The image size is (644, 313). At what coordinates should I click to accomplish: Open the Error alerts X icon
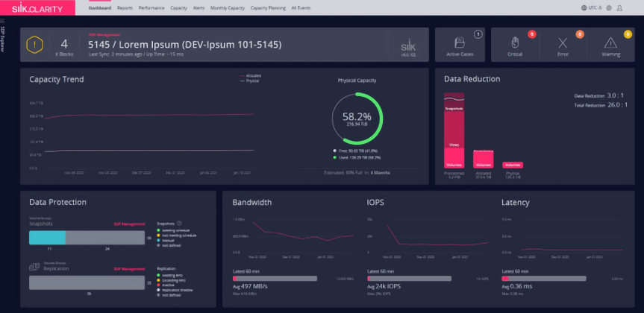pos(563,42)
